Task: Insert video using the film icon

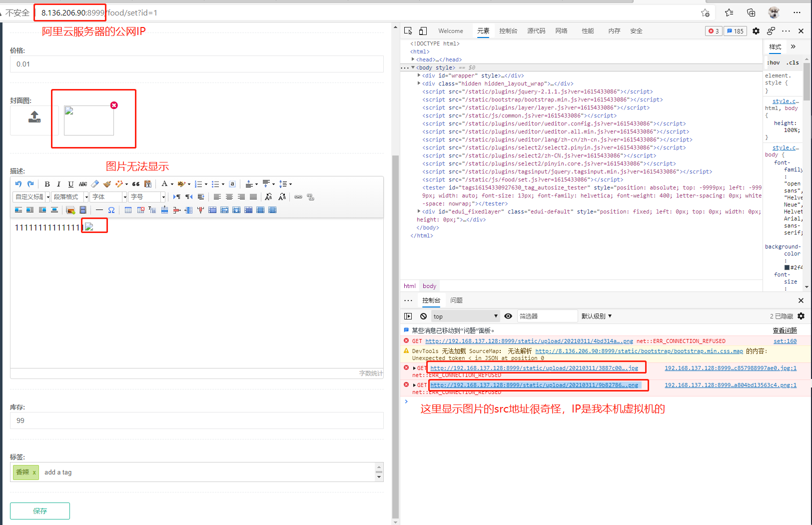Action: pyautogui.click(x=83, y=210)
